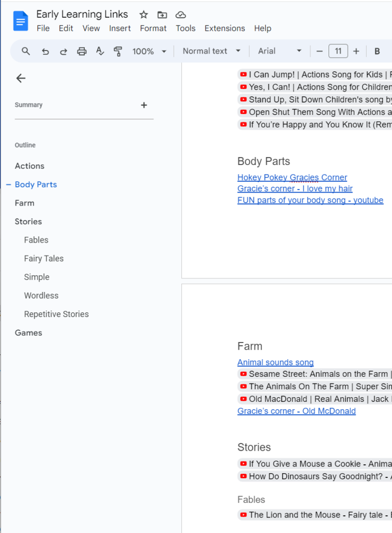Click the redo arrow in toolbar
Viewport: 392px width, 533px height.
[63, 51]
